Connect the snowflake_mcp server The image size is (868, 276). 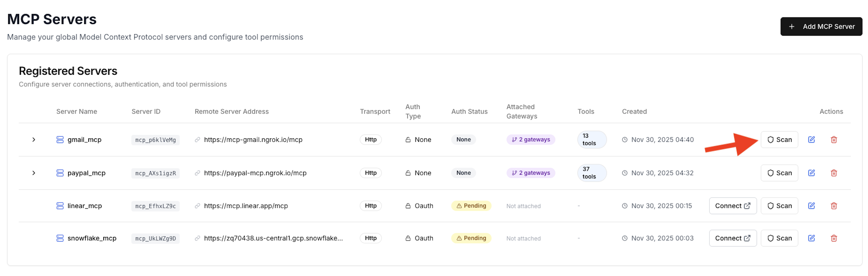(733, 238)
